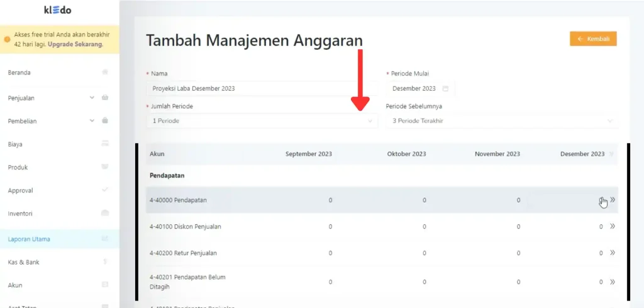Screen dimensions: 644x308
Task: Click September 2023 value for Diskon Penjualan
Action: pyautogui.click(x=330, y=227)
